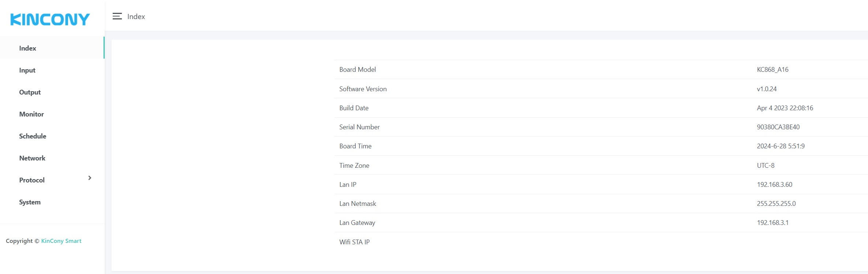868x274 pixels.
Task: Click the KinCony logo
Action: [50, 19]
